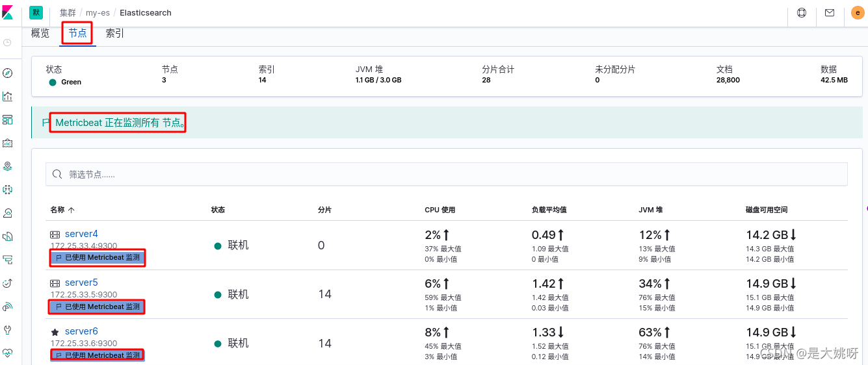Open the SIEM sidebar icon

[8, 307]
